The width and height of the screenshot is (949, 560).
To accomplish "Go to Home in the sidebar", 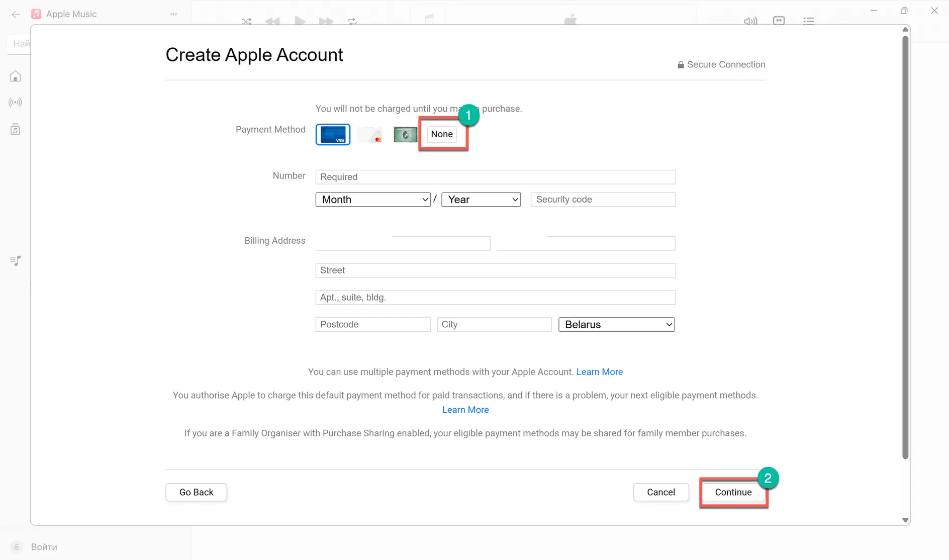I will [x=16, y=76].
